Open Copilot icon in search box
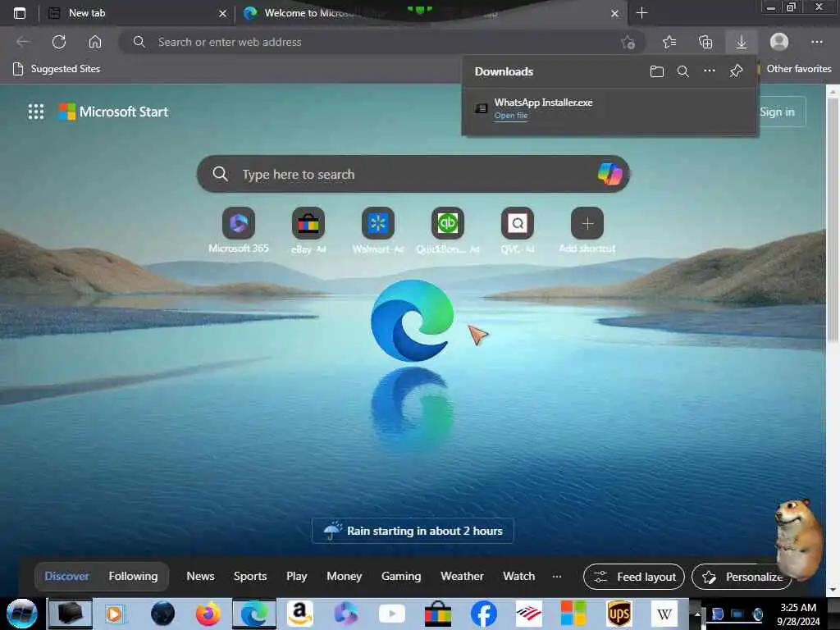 click(609, 174)
